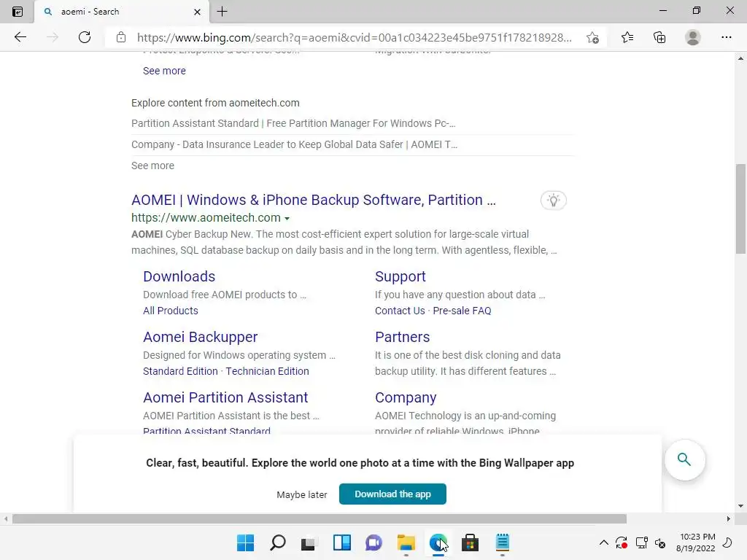This screenshot has height=560, width=747.
Task: Open Task View on taskbar
Action: [309, 542]
